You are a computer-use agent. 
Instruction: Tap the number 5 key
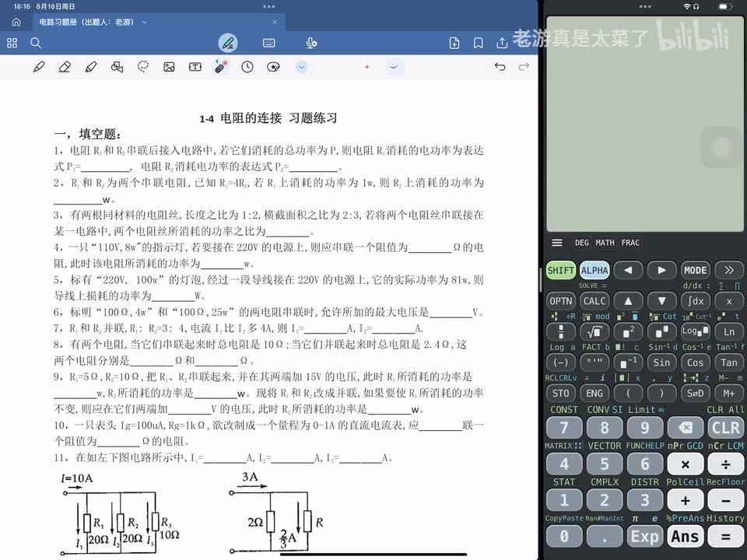pos(605,464)
